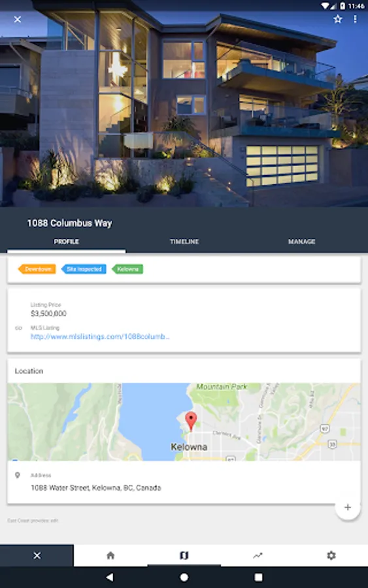Open the Manage tab
Viewport: 368px width, 588px height.
301,242
